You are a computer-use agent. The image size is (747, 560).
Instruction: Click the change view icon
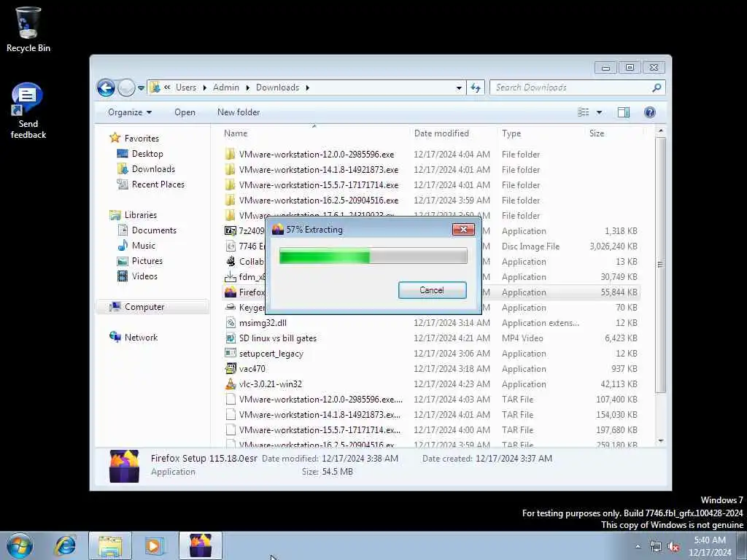584,112
